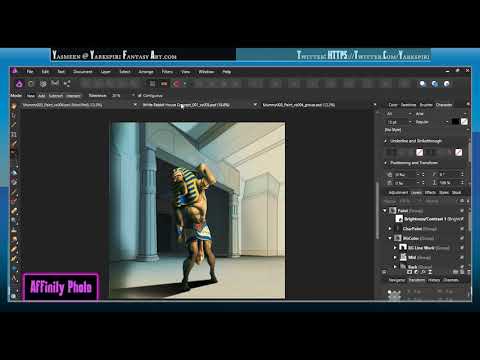Expand the Mid group
480x360 pixels.
395,257
